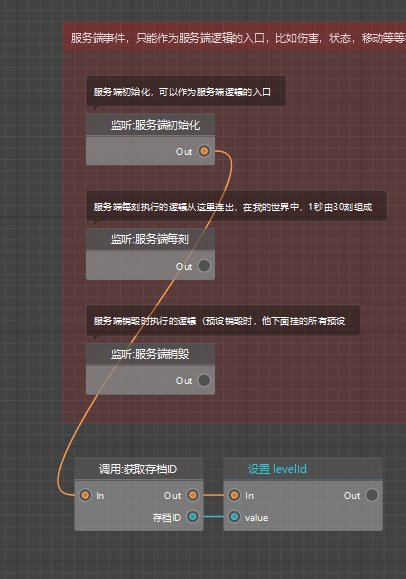This screenshot has height=579, width=406.
Task: Click the In pin of 调用:获取存档ID node
Action: click(x=85, y=495)
